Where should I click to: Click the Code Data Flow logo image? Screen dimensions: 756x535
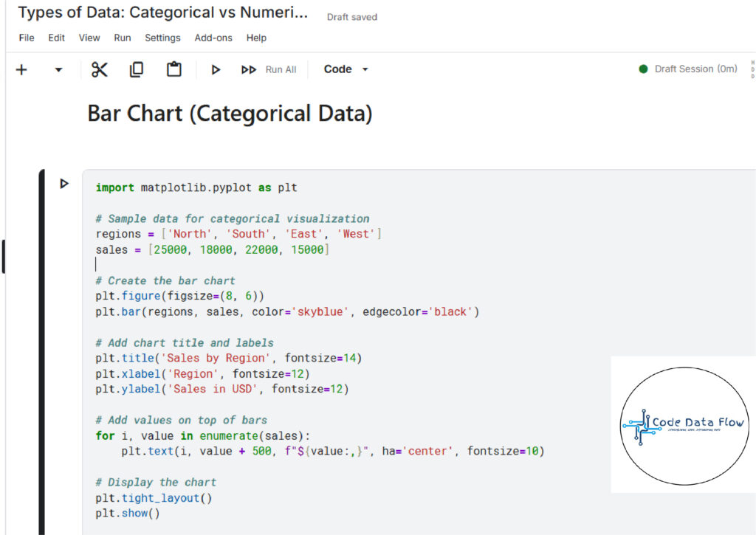click(x=684, y=425)
